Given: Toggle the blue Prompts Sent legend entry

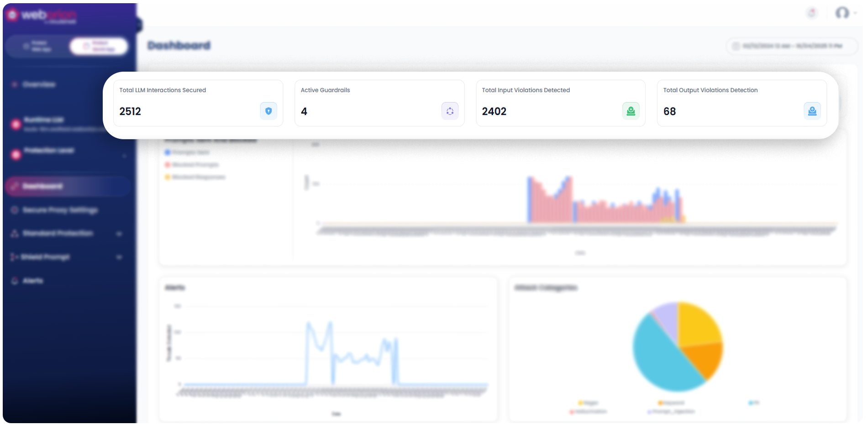Looking at the screenshot, I should (x=187, y=152).
